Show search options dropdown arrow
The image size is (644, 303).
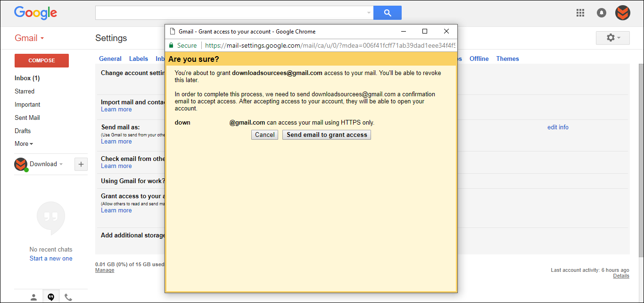click(x=369, y=13)
